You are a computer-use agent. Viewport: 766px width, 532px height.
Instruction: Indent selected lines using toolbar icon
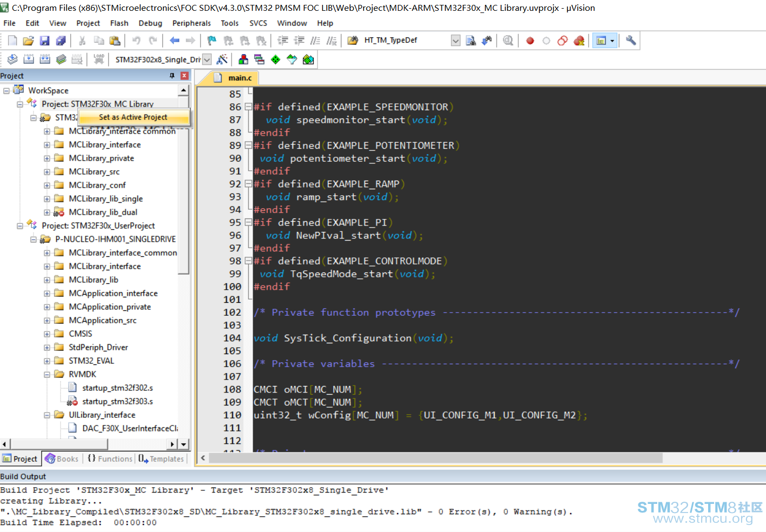coord(283,41)
